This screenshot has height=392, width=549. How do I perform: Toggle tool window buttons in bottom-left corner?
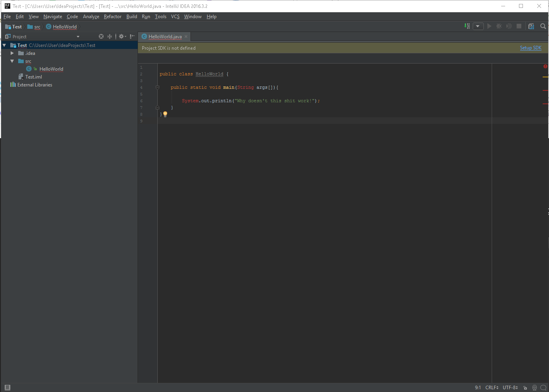[x=7, y=388]
